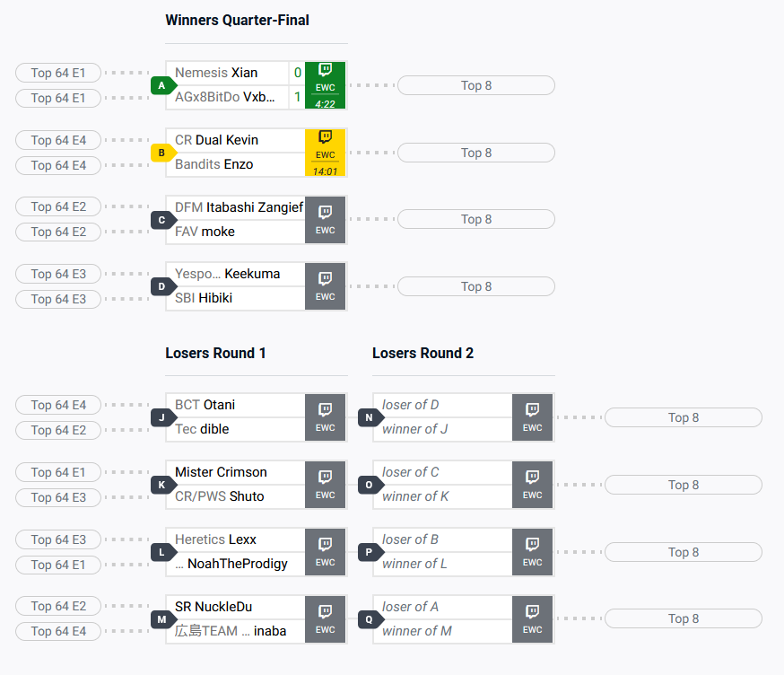Open EWC stream for match A
Viewport: 784px width, 675px height.
[325, 85]
